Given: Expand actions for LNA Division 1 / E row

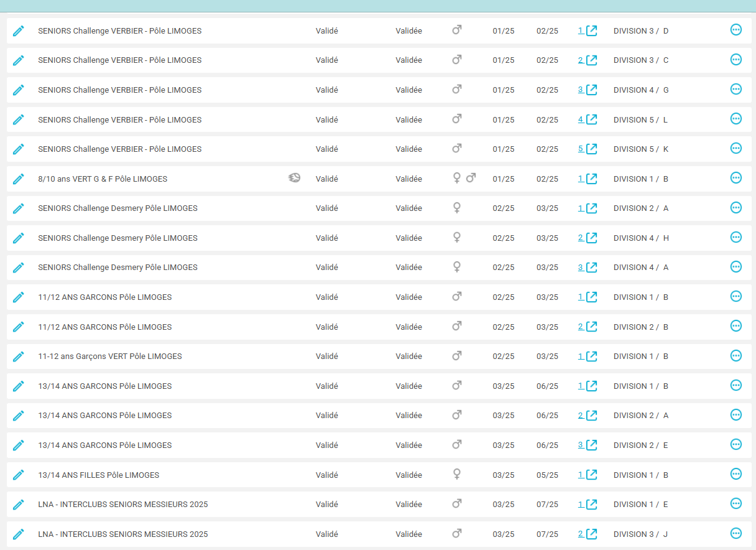Looking at the screenshot, I should click(735, 503).
